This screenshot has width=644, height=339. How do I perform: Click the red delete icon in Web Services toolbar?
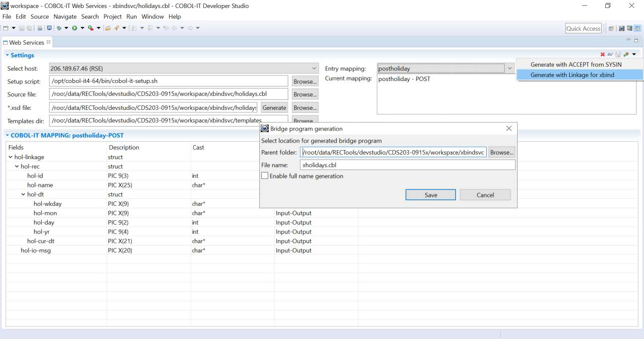[603, 54]
